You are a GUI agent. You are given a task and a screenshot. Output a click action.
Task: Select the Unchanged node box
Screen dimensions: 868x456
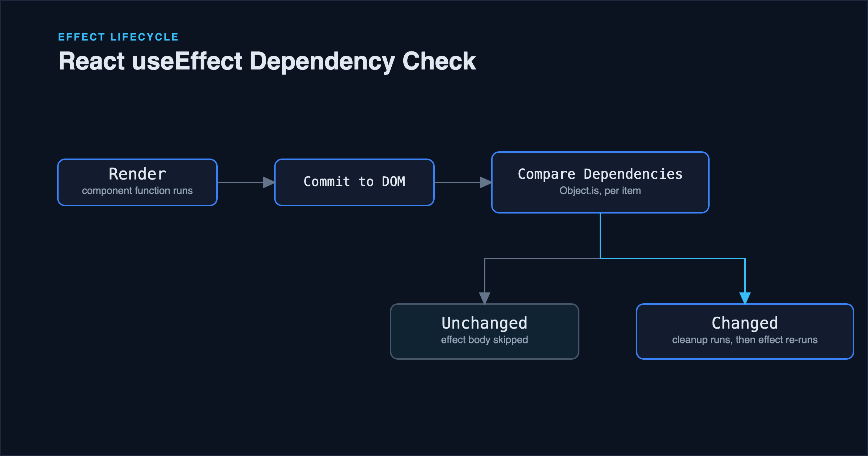(x=485, y=332)
